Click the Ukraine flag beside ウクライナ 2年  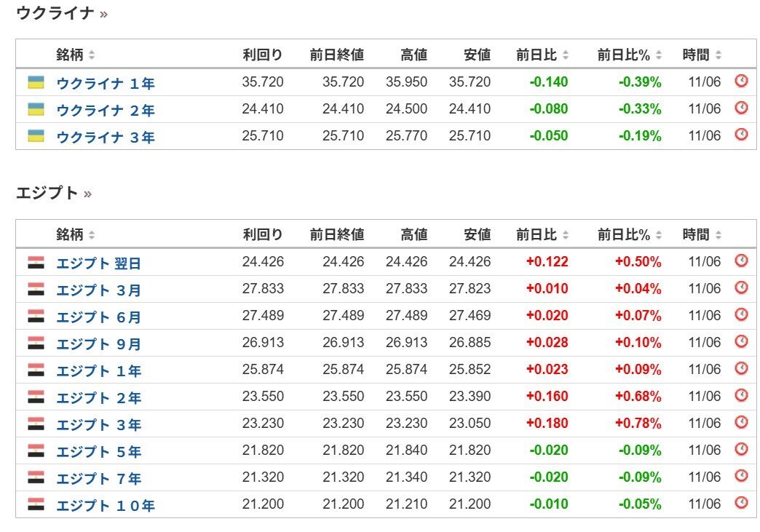pos(36,109)
